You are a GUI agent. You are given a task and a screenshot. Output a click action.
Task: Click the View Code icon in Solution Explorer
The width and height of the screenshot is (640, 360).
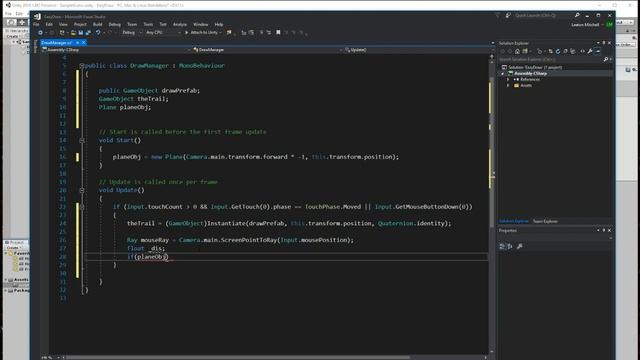[x=582, y=51]
